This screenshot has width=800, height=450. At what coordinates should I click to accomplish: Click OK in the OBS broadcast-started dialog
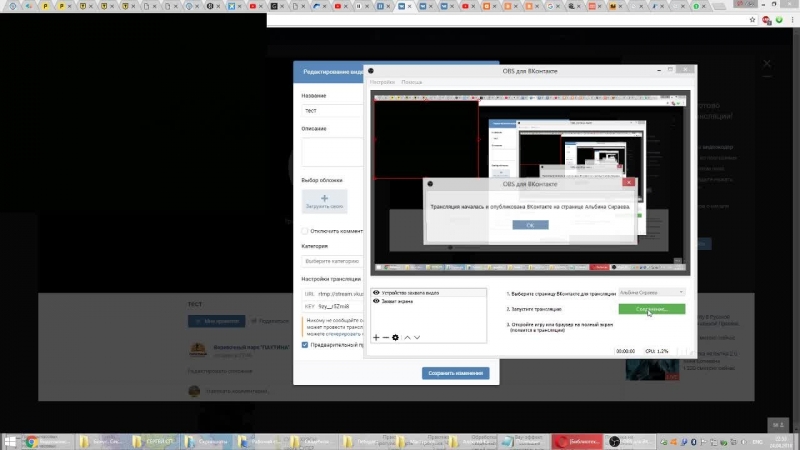click(x=530, y=225)
